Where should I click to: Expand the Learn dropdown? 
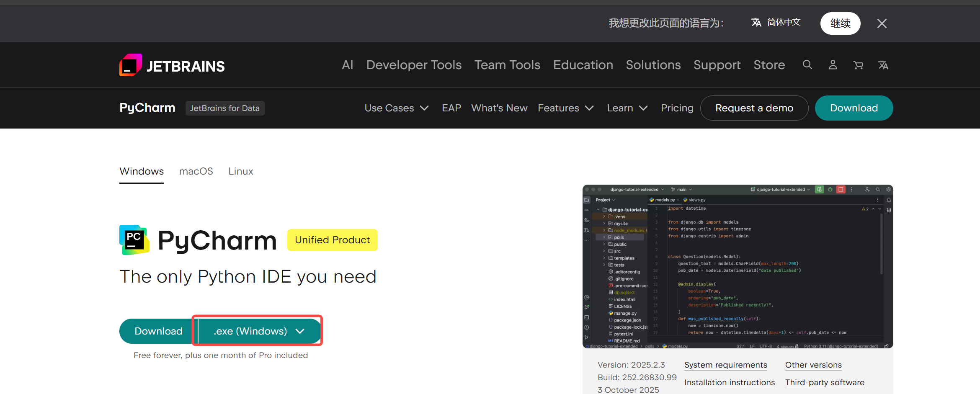click(x=627, y=108)
